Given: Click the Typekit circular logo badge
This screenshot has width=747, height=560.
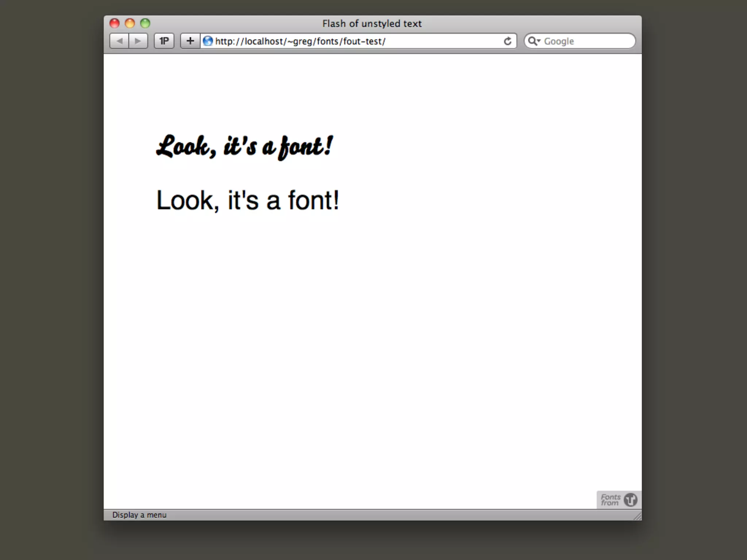Looking at the screenshot, I should [630, 500].
